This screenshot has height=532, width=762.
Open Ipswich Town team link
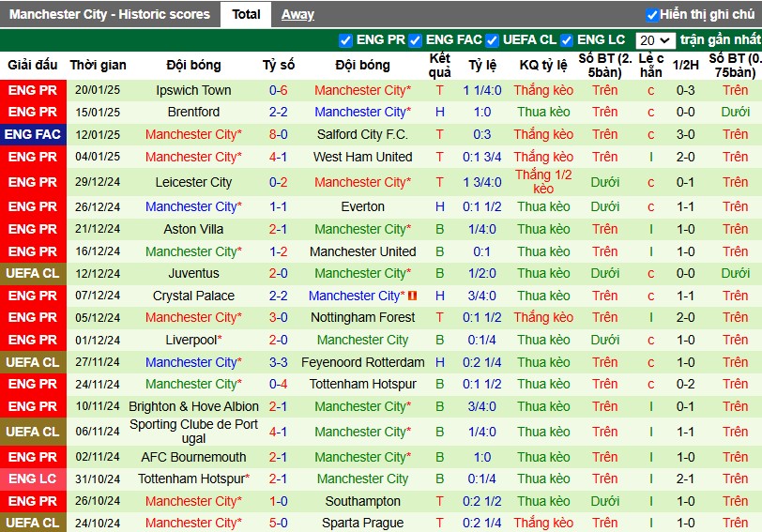(193, 90)
